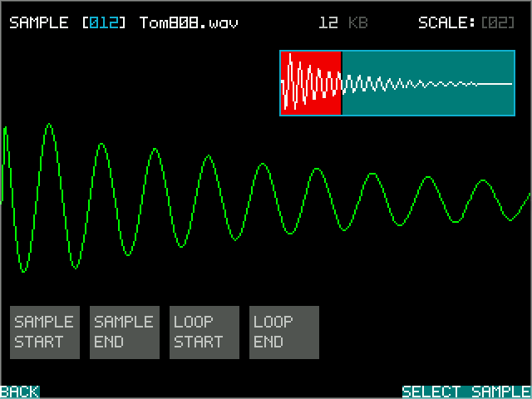Click the SAMPLE START button
The width and height of the screenshot is (532, 399).
(45, 332)
